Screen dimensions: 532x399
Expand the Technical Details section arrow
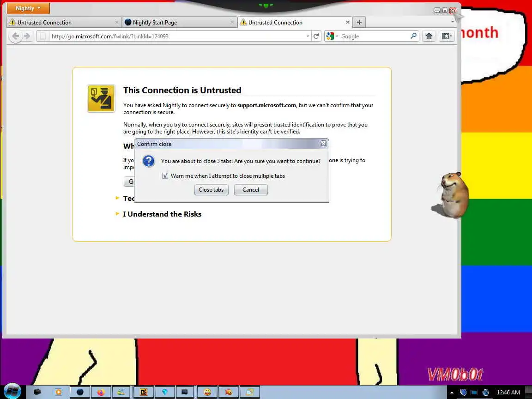117,198
